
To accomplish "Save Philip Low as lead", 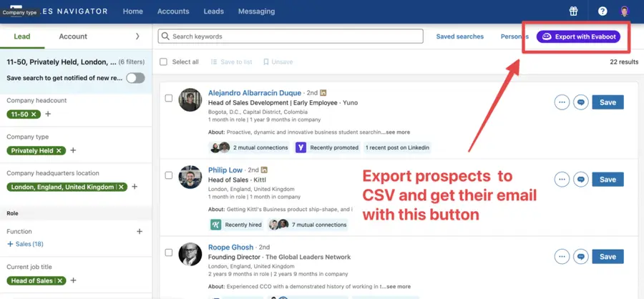I will (x=608, y=180).
